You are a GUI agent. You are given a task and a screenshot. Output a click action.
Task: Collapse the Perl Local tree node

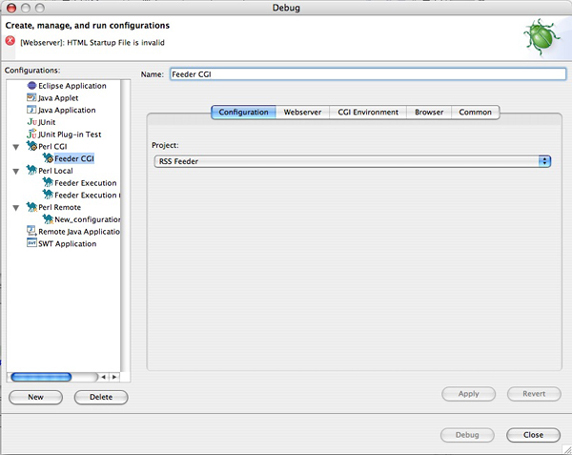16,171
